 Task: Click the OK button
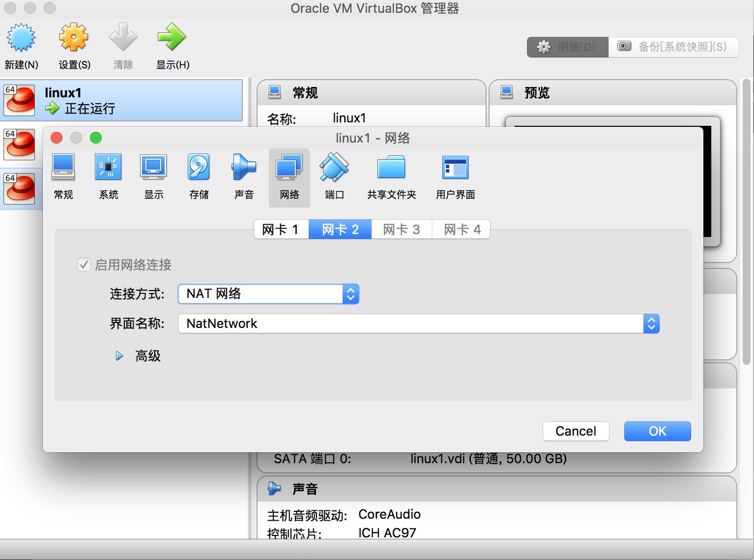coord(658,431)
